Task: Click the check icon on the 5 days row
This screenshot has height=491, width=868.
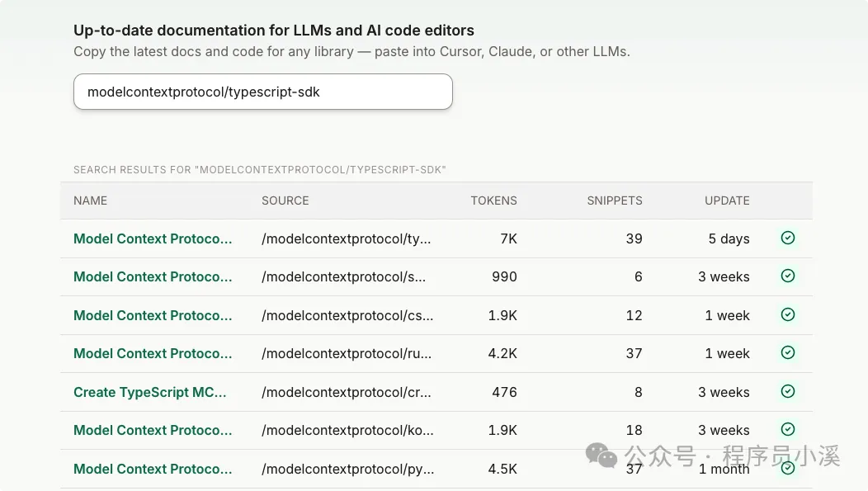Action: [788, 238]
